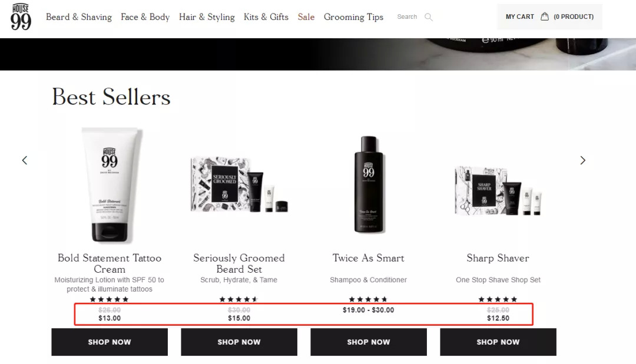
Task: Open Face & Body menu
Action: pyautogui.click(x=145, y=17)
